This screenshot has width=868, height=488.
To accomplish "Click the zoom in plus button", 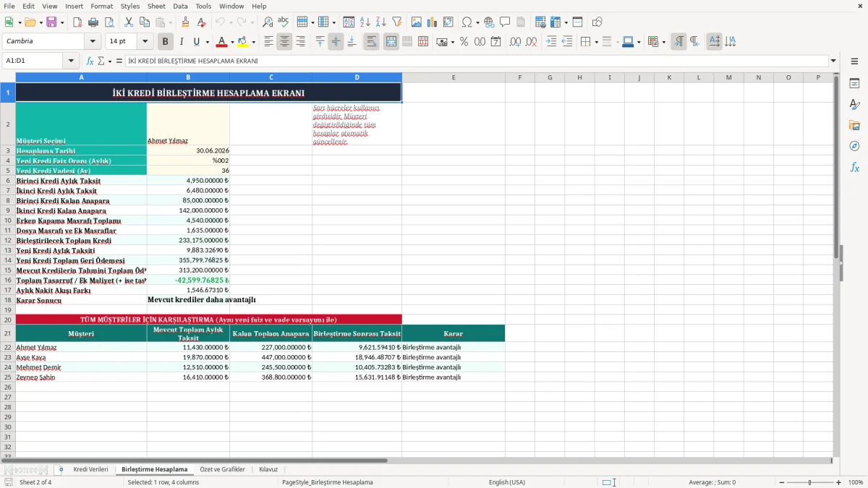I will click(839, 482).
